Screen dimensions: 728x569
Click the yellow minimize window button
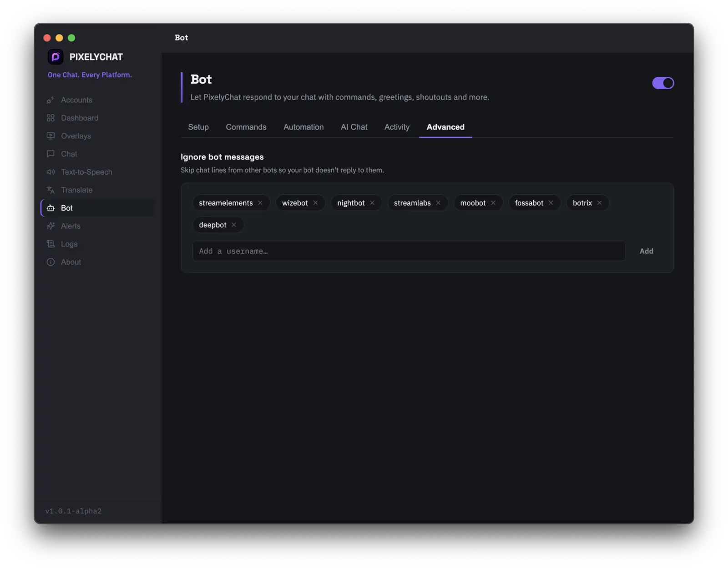coord(59,38)
